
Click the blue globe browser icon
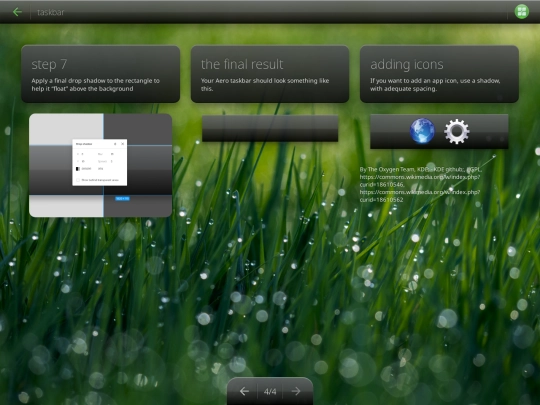(422, 131)
